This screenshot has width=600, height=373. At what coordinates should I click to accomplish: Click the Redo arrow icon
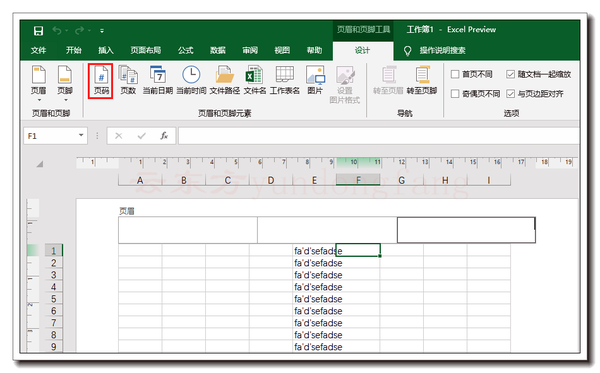(80, 30)
